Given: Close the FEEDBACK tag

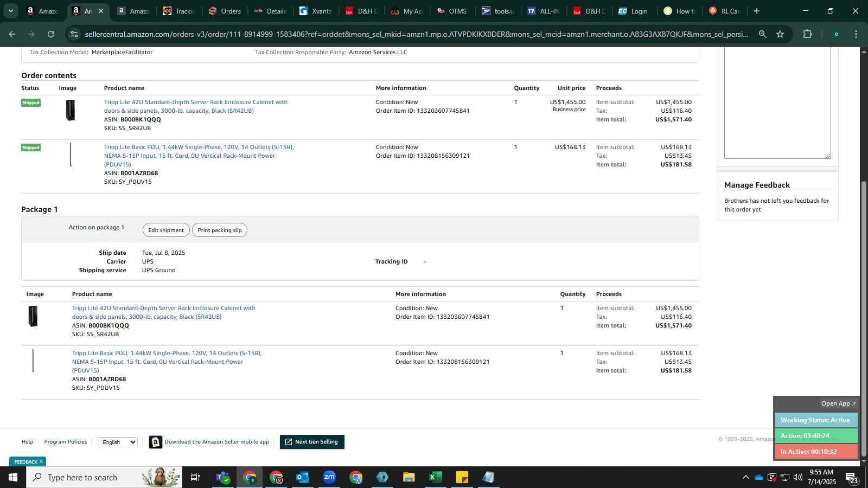Looking at the screenshot, I should (41, 462).
